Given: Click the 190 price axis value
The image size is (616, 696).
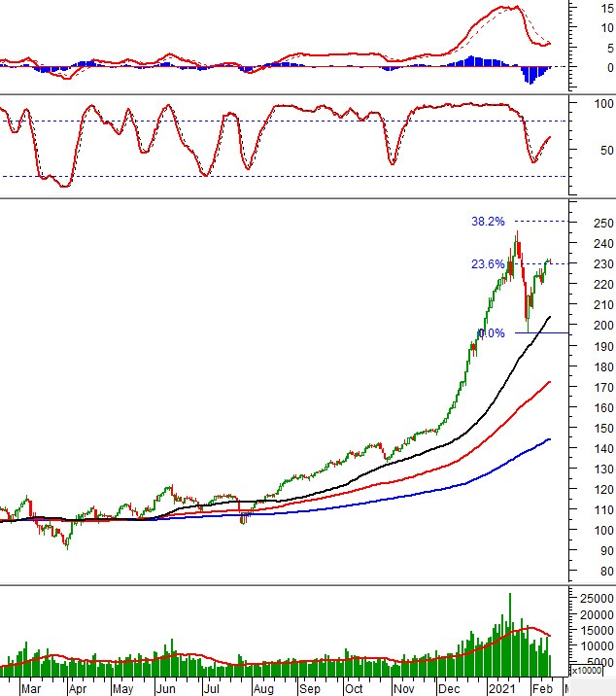Looking at the screenshot, I should click(603, 346).
